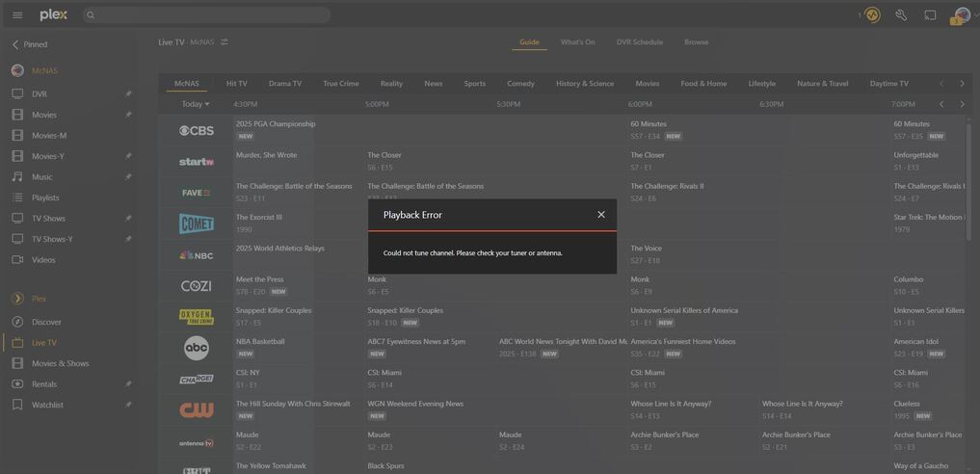
Task: Open user account avatar menu
Action: point(962,15)
